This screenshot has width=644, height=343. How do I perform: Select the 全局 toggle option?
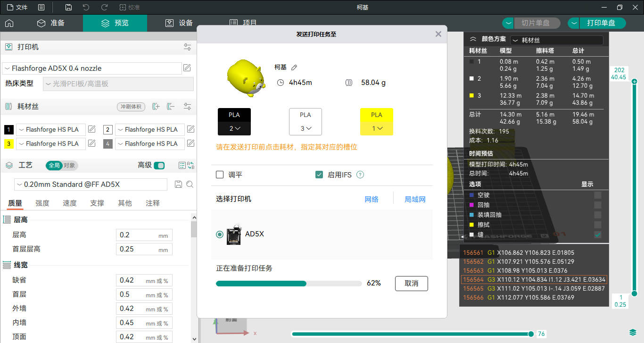tap(54, 166)
